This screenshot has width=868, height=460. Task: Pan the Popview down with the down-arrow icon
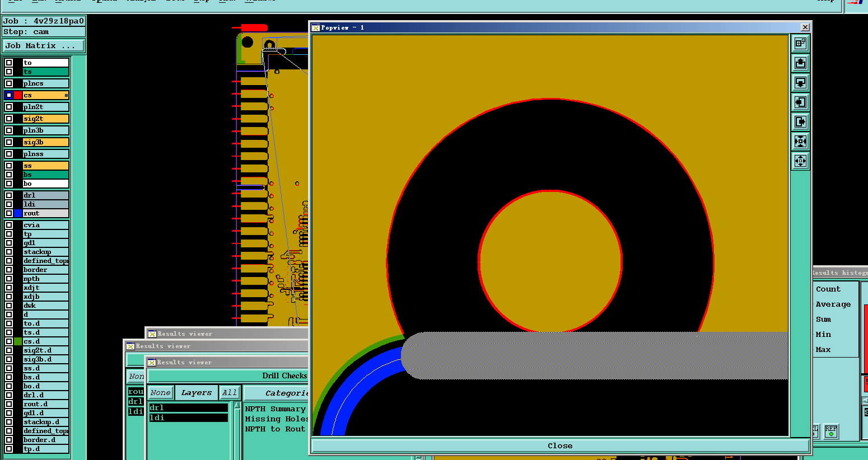(800, 82)
